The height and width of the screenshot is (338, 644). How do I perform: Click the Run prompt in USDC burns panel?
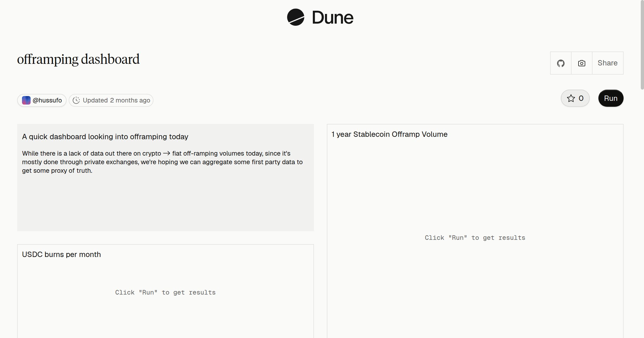coord(165,292)
